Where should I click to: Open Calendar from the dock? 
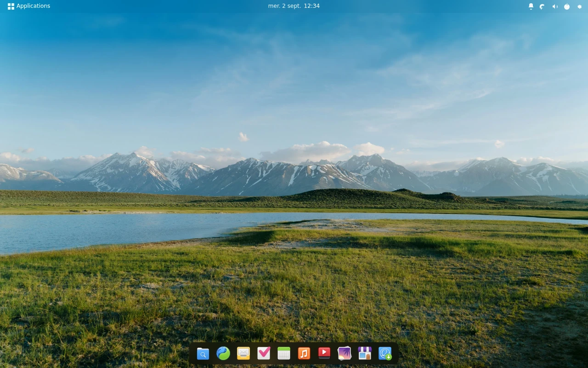coord(284,353)
